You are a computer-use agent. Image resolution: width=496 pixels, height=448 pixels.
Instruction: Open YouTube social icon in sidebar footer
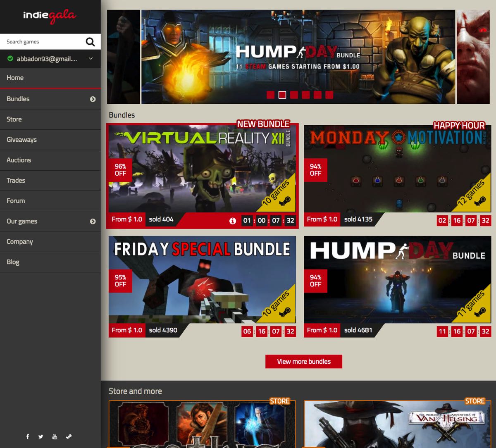click(55, 436)
